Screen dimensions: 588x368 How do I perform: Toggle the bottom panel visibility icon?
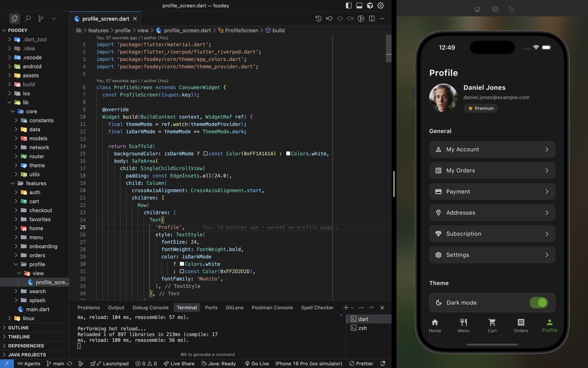359,5
